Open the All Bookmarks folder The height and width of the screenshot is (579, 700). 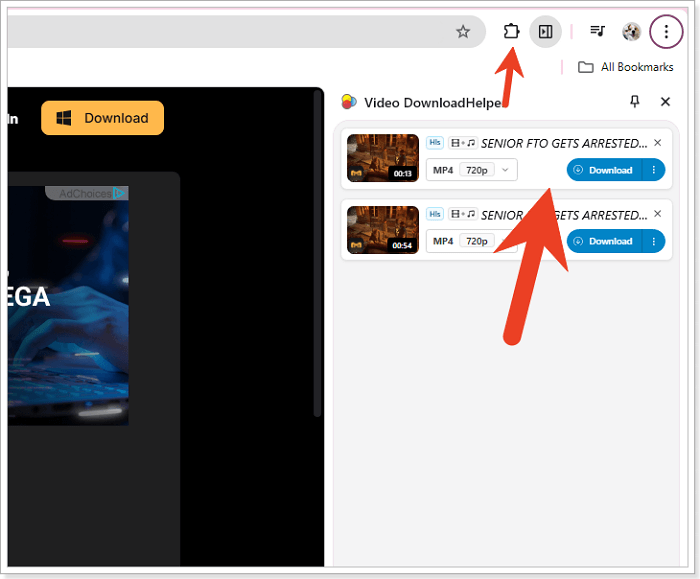click(x=625, y=67)
